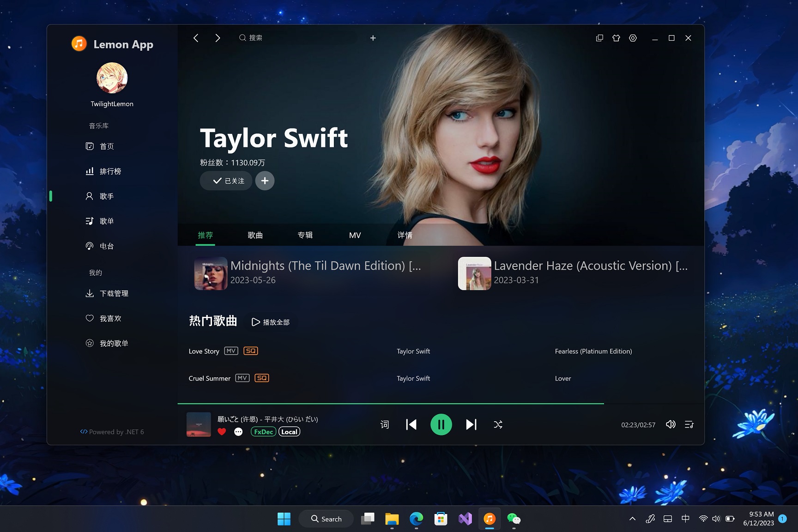Click MV badge next to Love Story
The height and width of the screenshot is (532, 798).
[x=231, y=351]
